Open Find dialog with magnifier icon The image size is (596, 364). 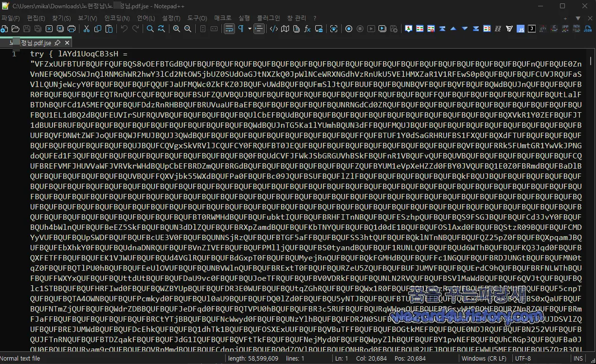click(150, 29)
